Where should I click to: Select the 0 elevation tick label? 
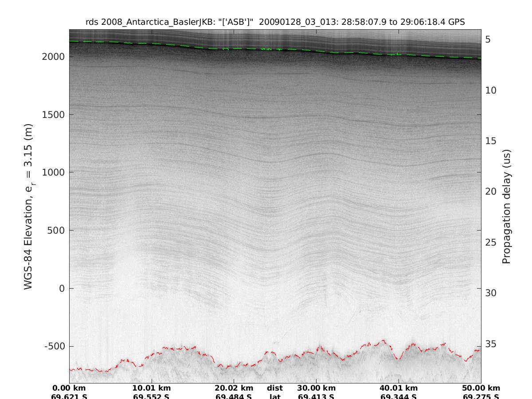(x=61, y=288)
